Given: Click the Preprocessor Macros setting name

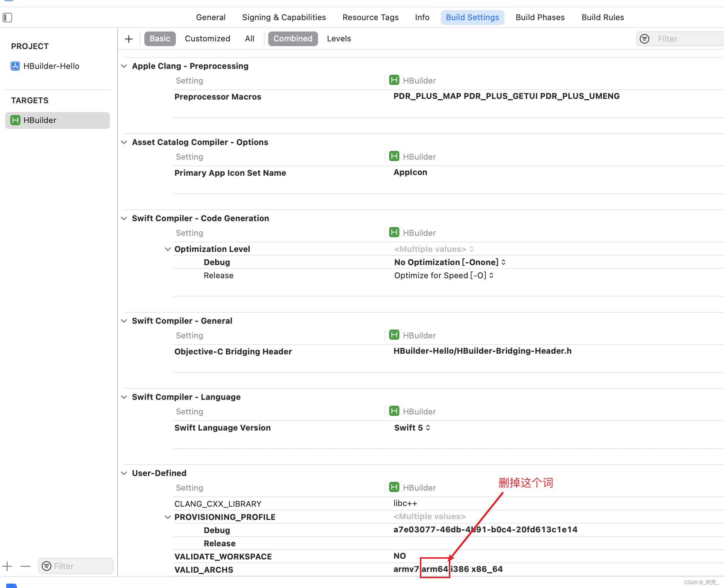Looking at the screenshot, I should pyautogui.click(x=218, y=97).
